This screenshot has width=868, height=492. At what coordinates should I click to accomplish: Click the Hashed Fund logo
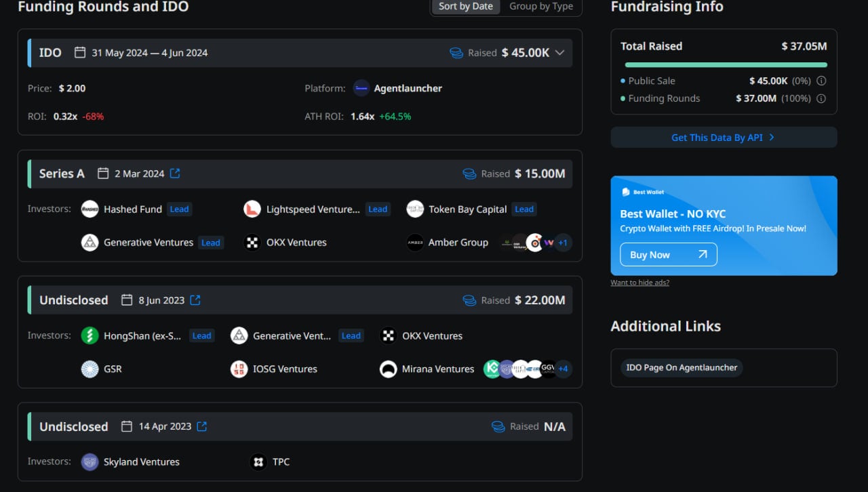(90, 209)
